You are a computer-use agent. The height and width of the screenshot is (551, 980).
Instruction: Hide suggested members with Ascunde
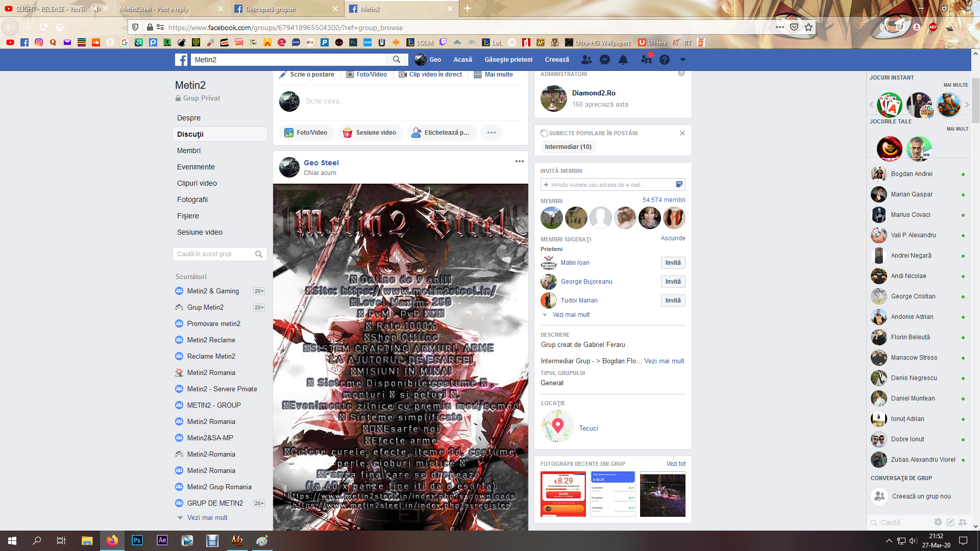(x=673, y=238)
